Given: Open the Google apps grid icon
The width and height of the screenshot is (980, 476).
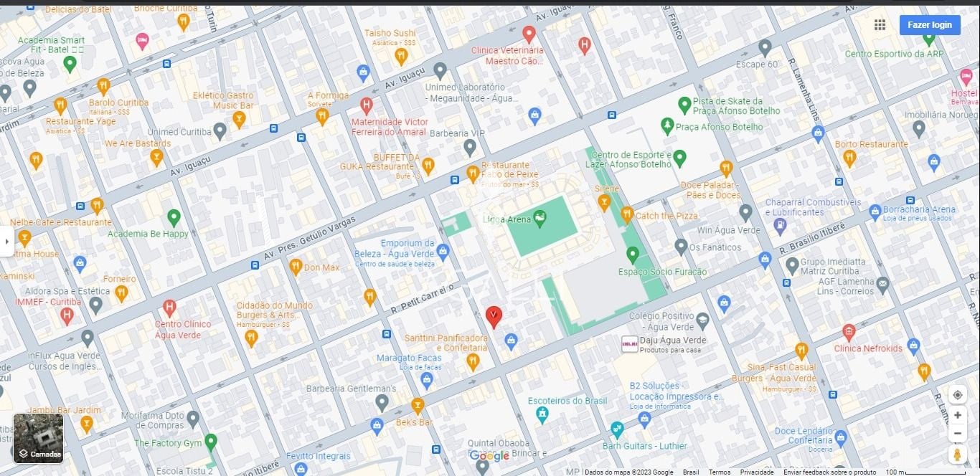Looking at the screenshot, I should (880, 25).
